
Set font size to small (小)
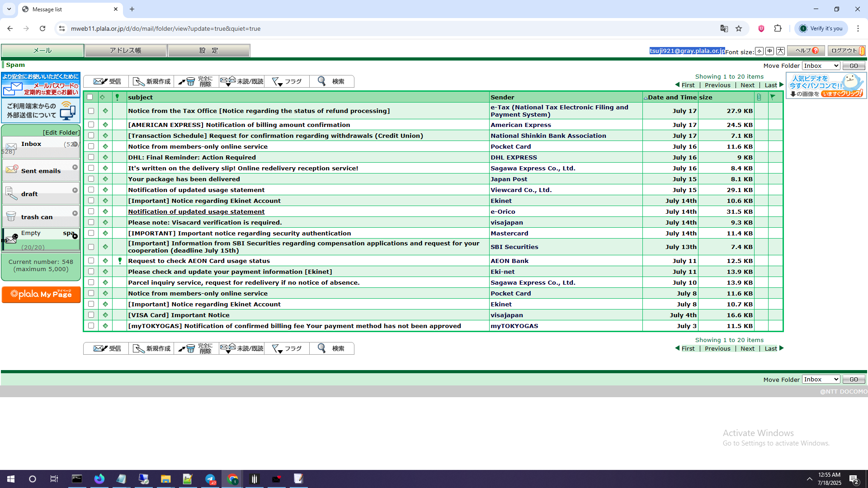coord(759,51)
